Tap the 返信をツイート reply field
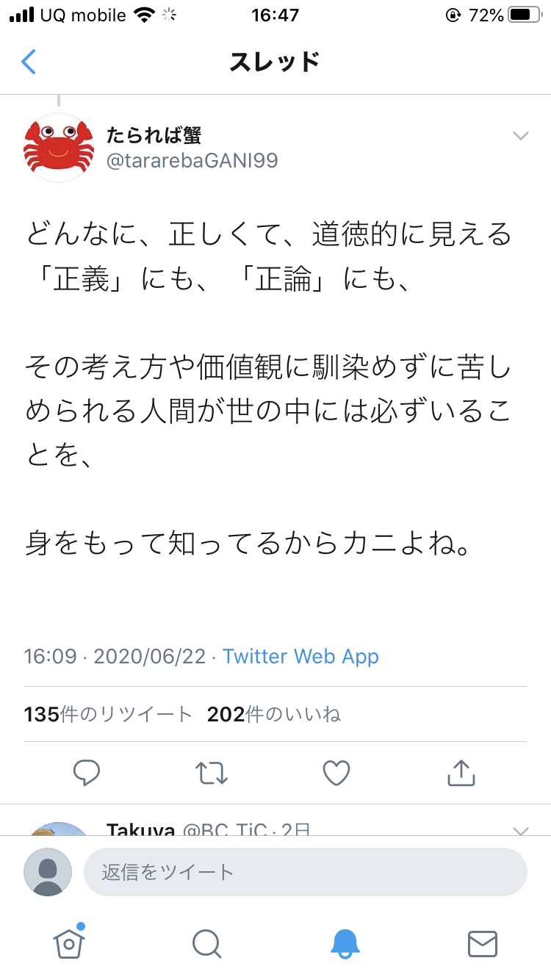This screenshot has height=980, width=551. coord(305,872)
